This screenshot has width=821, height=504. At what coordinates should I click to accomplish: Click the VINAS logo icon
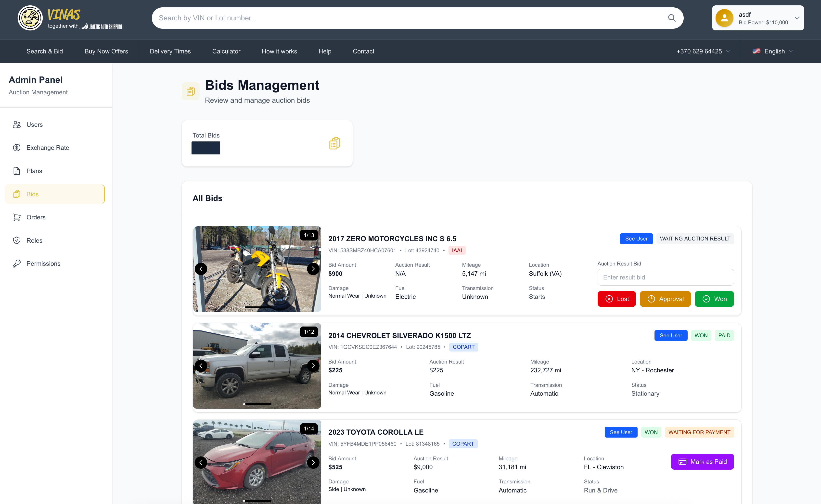30,18
